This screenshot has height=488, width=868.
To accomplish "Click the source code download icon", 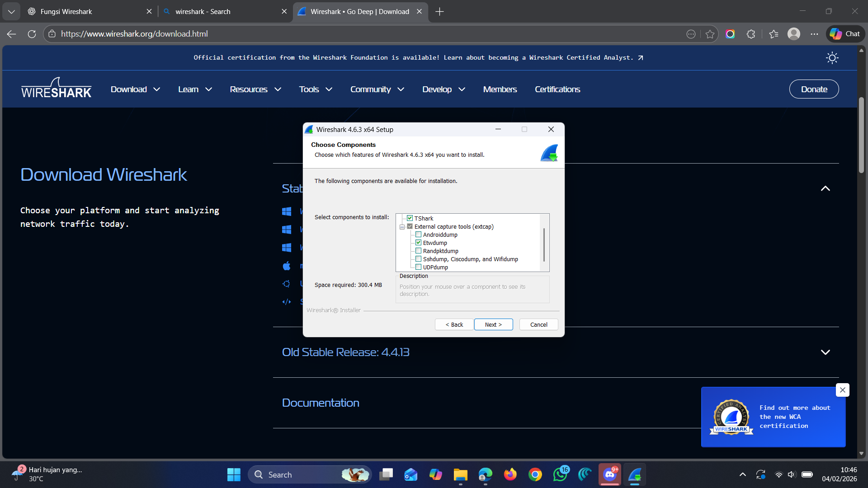I will tap(287, 302).
